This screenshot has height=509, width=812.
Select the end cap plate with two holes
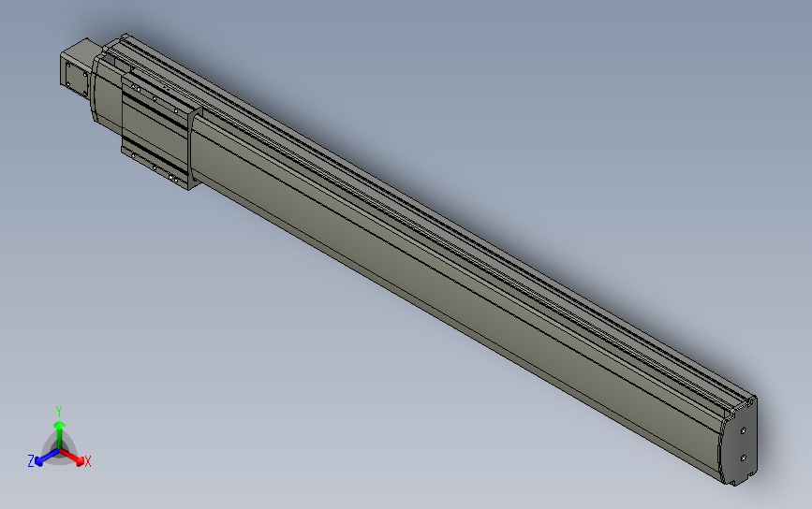coord(739,443)
